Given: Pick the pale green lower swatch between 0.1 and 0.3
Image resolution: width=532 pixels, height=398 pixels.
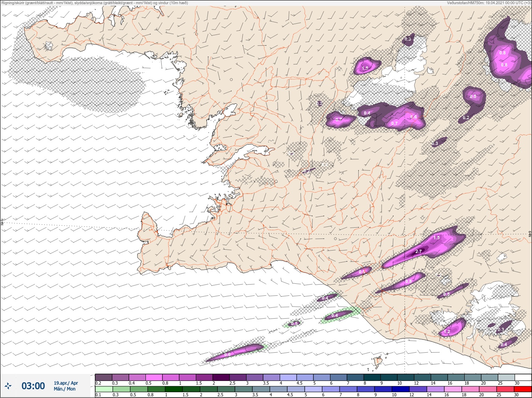Looking at the screenshot, I should (104, 389).
